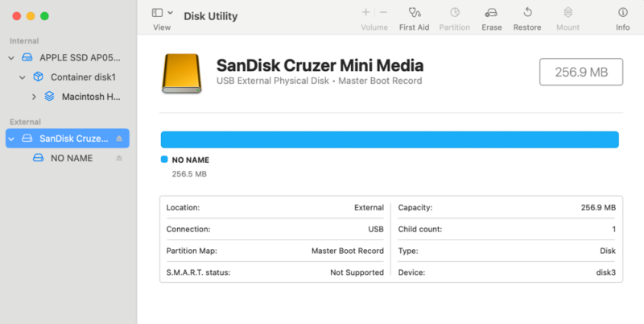This screenshot has width=644, height=324.
Task: Expand the Macintosh HD disclosure arrow
Action: pos(34,97)
